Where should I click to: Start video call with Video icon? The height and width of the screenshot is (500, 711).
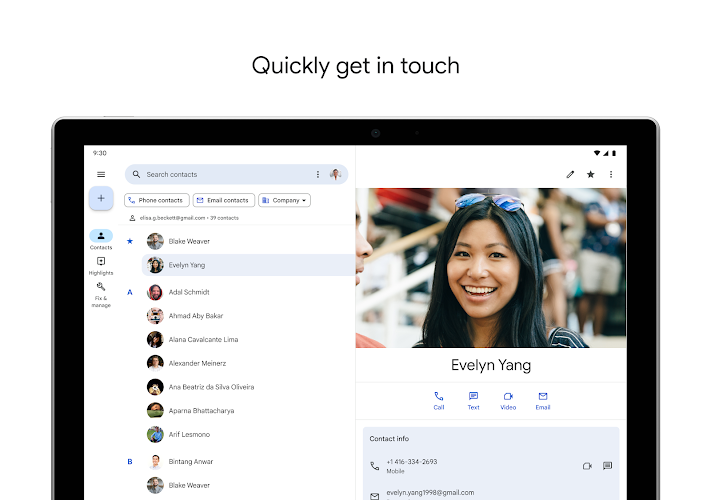pyautogui.click(x=508, y=400)
